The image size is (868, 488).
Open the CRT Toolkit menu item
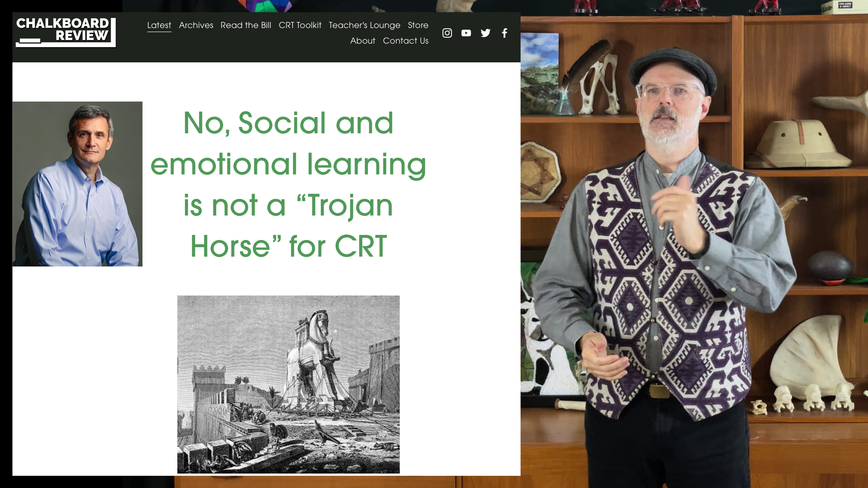click(300, 25)
